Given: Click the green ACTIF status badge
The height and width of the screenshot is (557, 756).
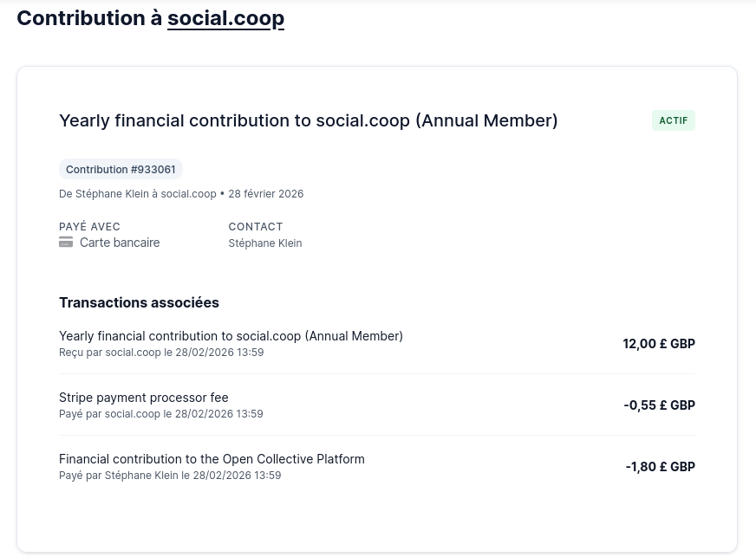Looking at the screenshot, I should click(x=673, y=120).
